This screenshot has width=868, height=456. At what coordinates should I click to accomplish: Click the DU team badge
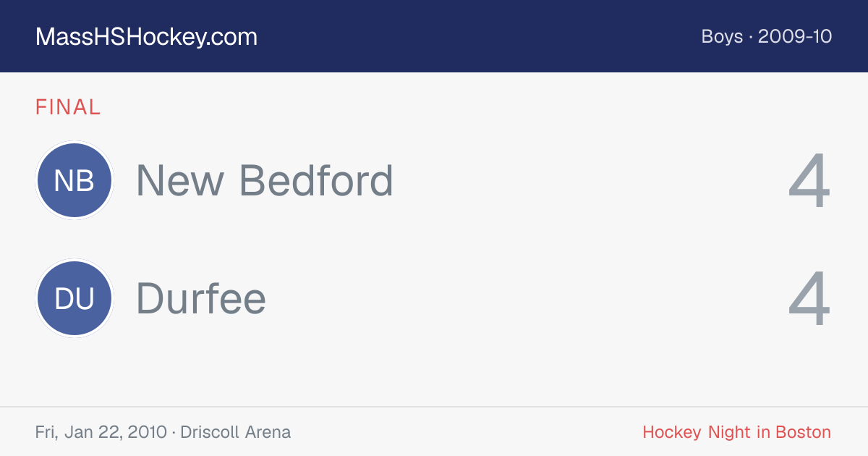tap(75, 299)
